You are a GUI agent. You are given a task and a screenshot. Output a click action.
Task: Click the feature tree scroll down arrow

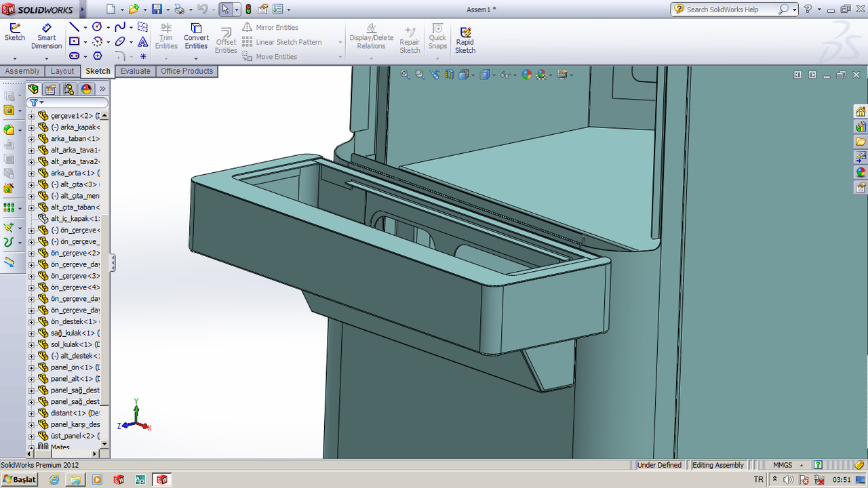pos(104,445)
